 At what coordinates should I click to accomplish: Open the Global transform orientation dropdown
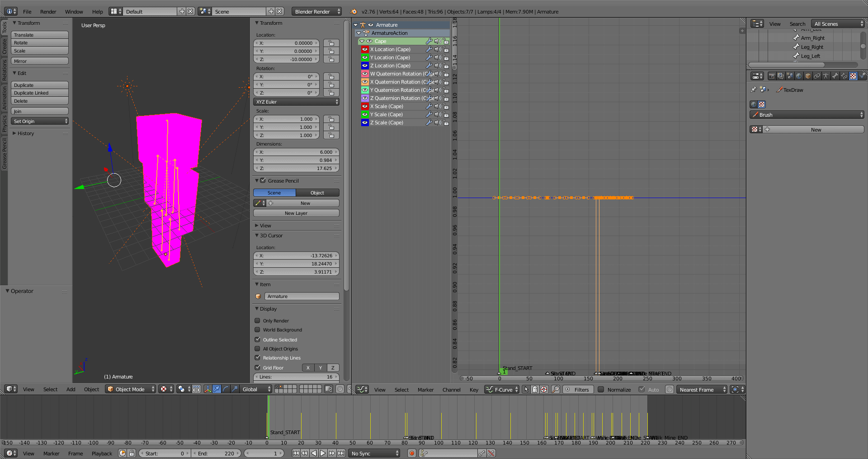(255, 389)
